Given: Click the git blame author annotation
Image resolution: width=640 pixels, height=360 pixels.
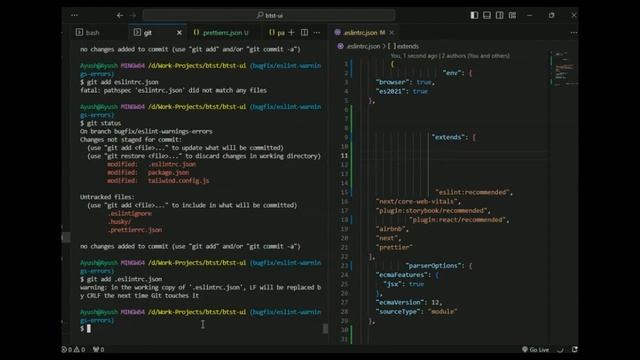Looking at the screenshot, I should point(450,56).
